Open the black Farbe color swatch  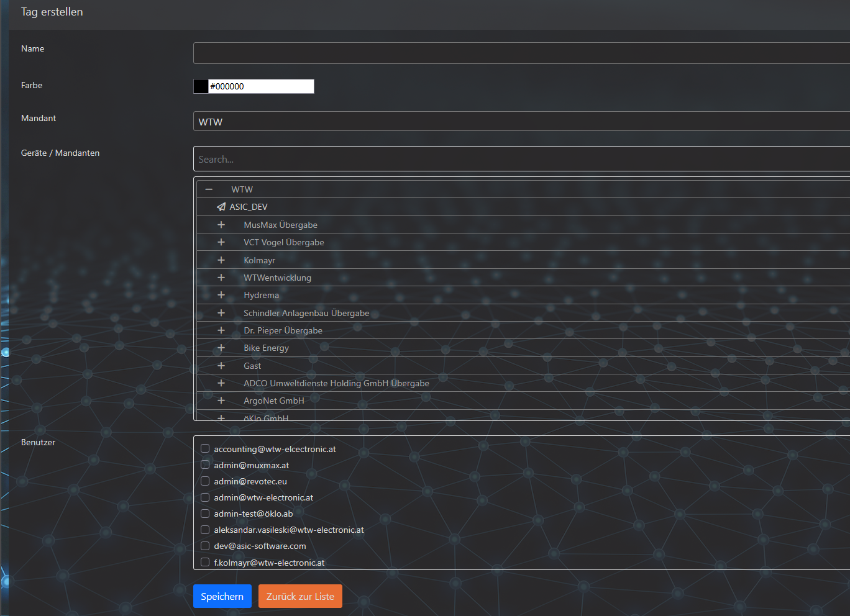click(201, 86)
